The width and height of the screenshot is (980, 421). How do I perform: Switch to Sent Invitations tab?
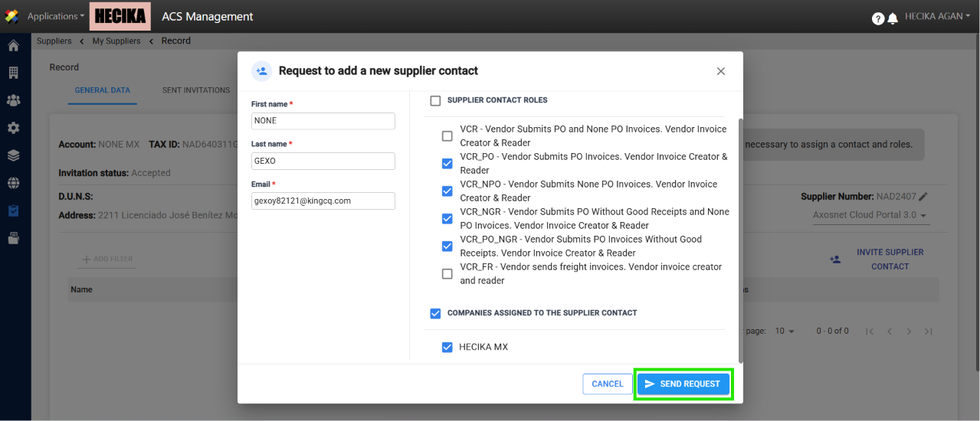[196, 90]
